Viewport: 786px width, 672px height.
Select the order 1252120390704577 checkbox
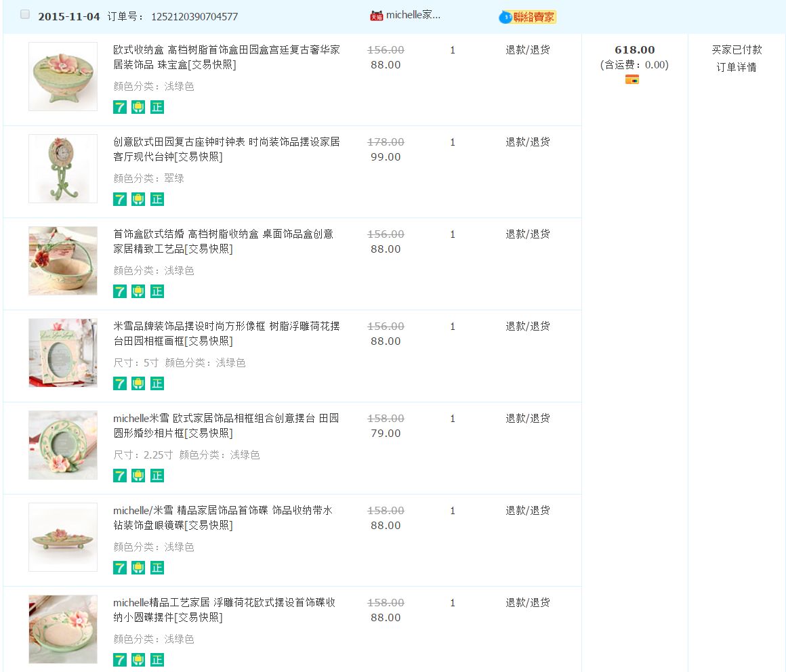click(25, 14)
